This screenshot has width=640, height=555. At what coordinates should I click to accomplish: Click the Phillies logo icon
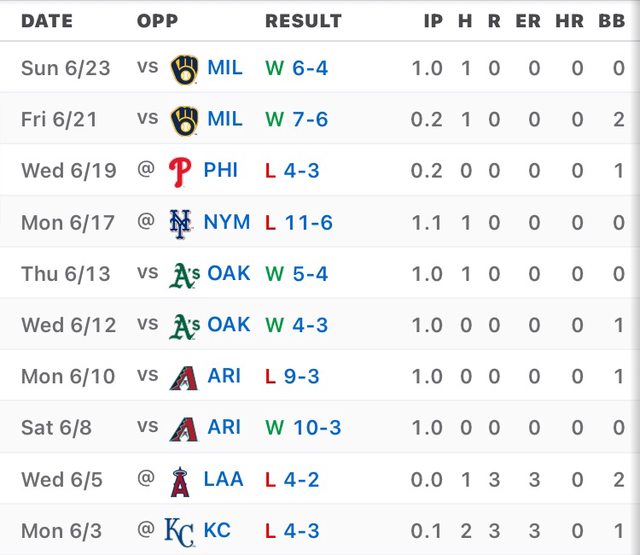pyautogui.click(x=180, y=170)
